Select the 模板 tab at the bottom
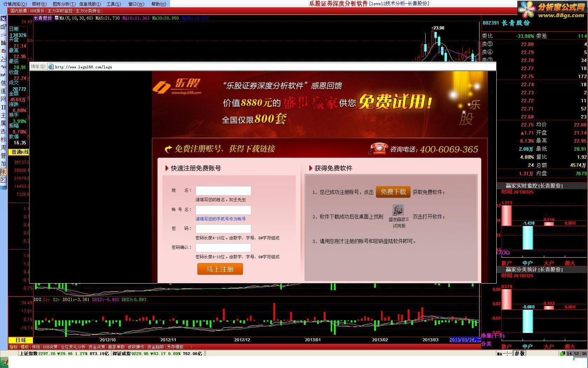588x368 pixels. pos(24,347)
